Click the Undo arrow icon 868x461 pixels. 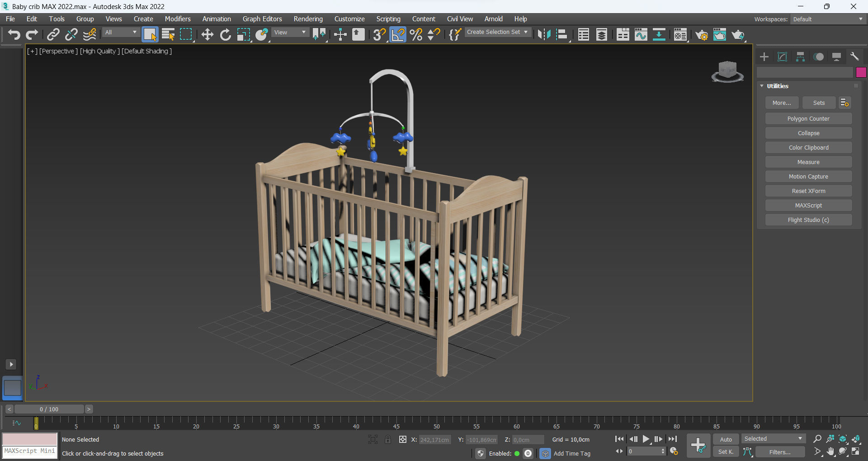click(14, 35)
